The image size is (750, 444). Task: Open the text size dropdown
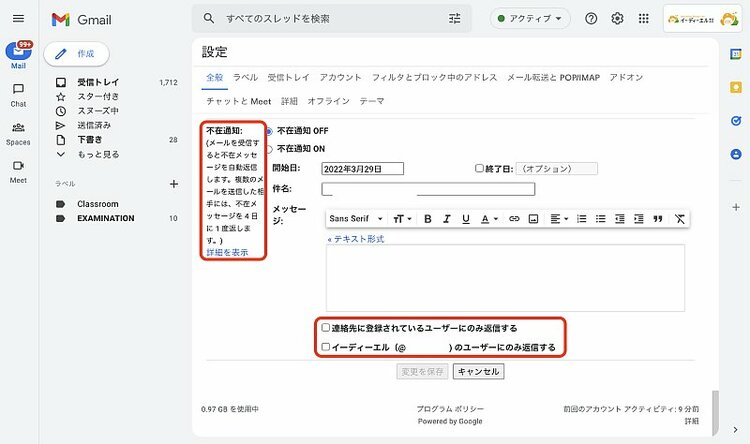click(402, 219)
